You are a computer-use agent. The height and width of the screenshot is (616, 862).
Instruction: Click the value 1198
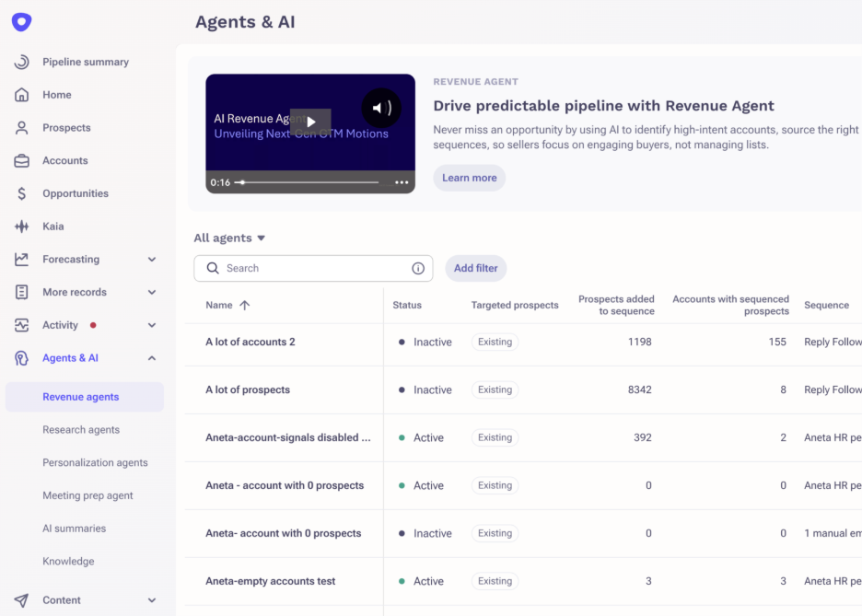point(640,342)
